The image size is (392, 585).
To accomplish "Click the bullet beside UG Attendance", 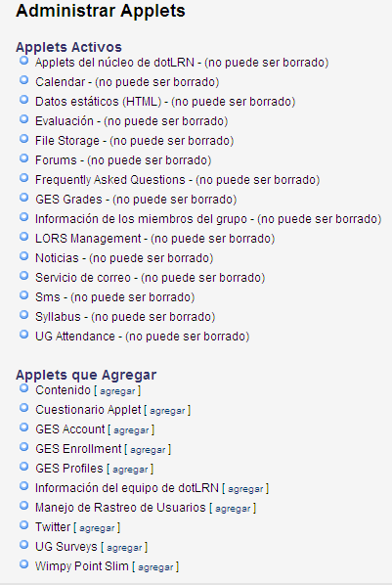I will tap(23, 334).
